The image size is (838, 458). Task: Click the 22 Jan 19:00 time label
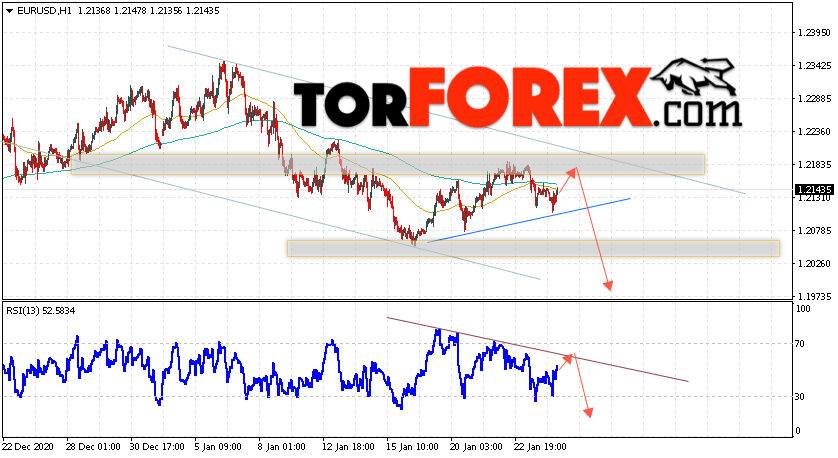point(540,446)
